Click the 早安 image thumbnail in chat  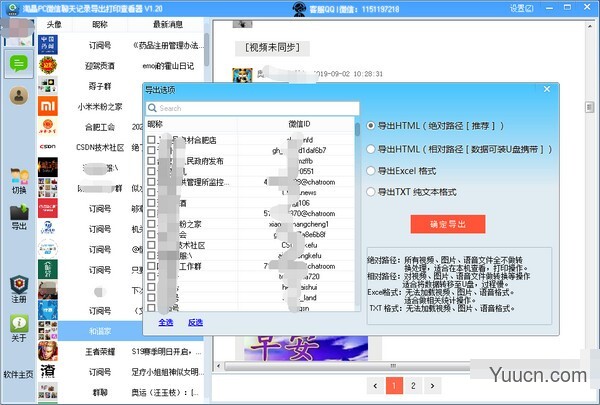click(x=306, y=348)
